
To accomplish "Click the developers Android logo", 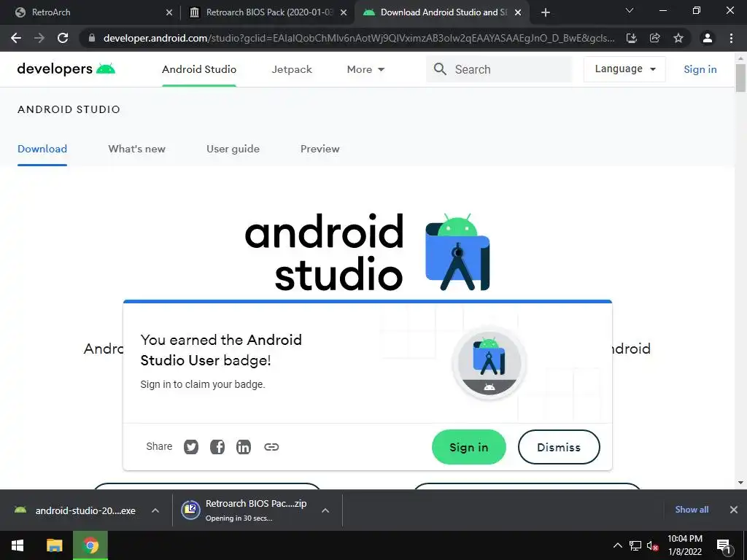I will point(66,69).
